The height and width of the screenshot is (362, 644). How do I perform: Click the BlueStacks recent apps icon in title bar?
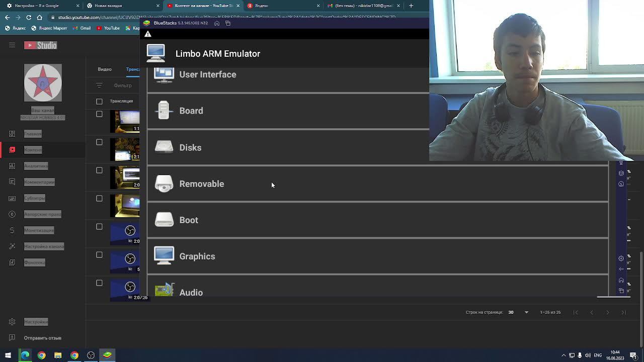point(228,23)
